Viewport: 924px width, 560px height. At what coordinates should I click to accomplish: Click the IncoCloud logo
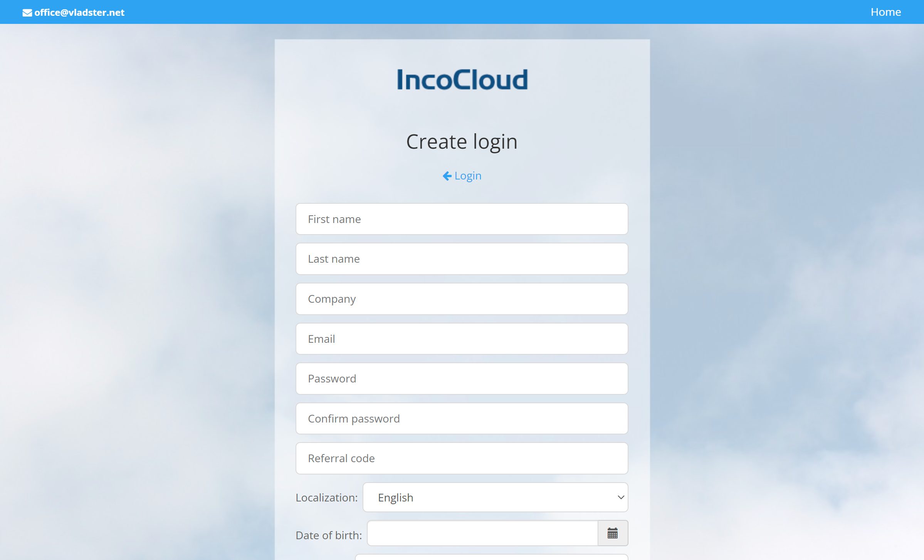point(462,79)
